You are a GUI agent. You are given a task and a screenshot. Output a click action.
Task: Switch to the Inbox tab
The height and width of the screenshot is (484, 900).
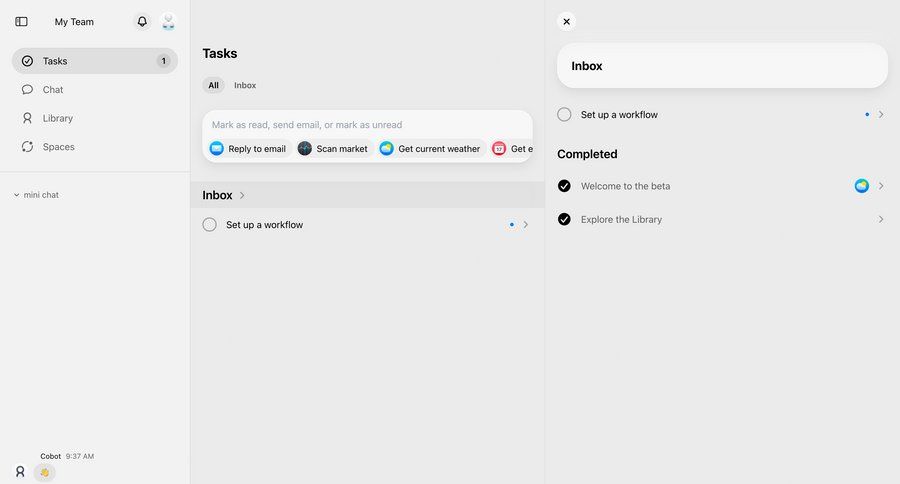click(245, 86)
